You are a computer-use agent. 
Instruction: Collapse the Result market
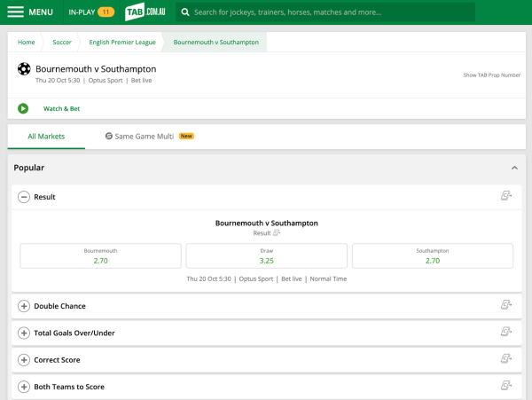click(24, 197)
